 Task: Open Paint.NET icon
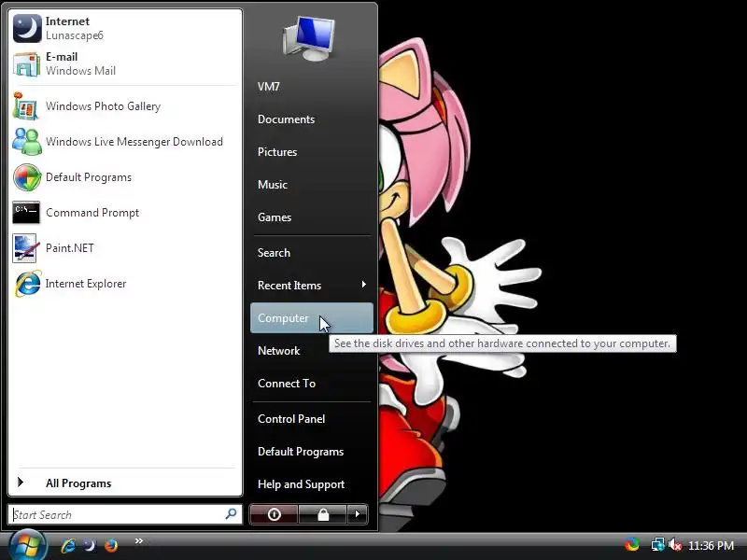pos(25,248)
